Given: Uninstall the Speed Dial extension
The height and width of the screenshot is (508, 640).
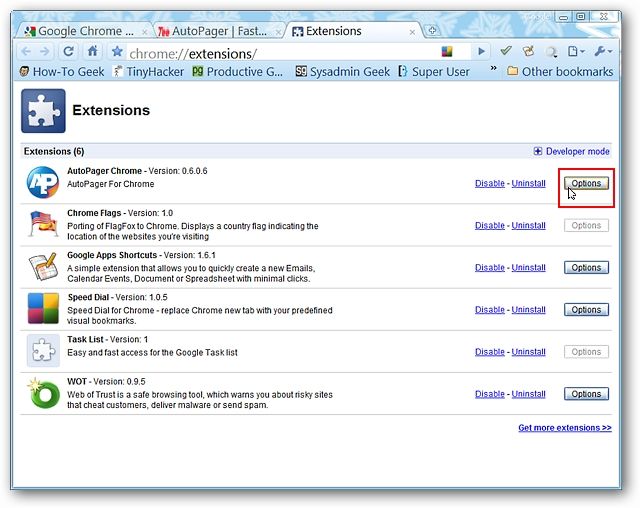Looking at the screenshot, I should pyautogui.click(x=529, y=310).
